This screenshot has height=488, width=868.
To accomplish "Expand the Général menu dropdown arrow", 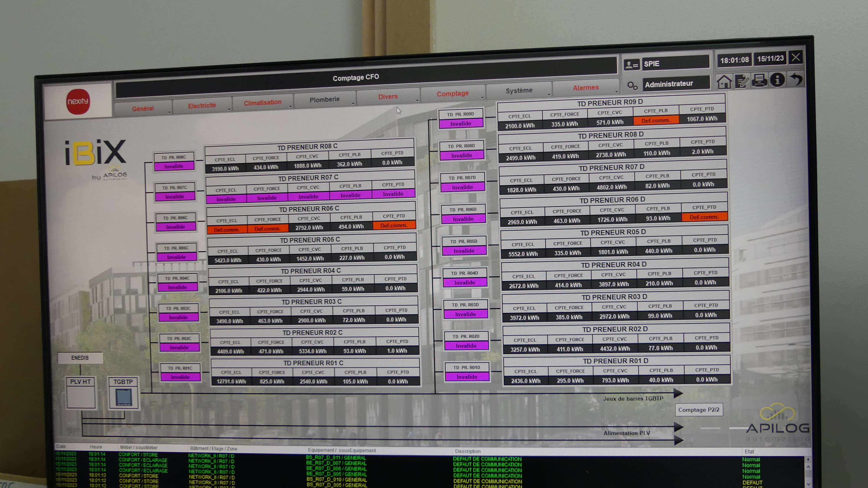I will 169,112.
